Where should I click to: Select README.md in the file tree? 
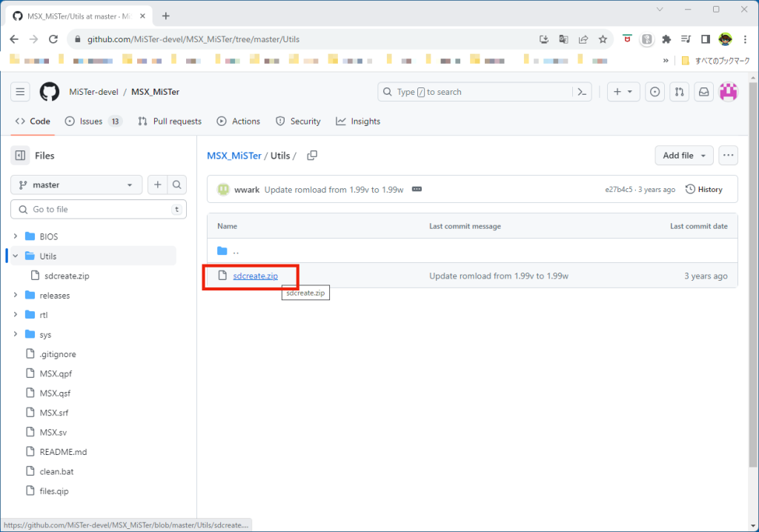pos(63,452)
